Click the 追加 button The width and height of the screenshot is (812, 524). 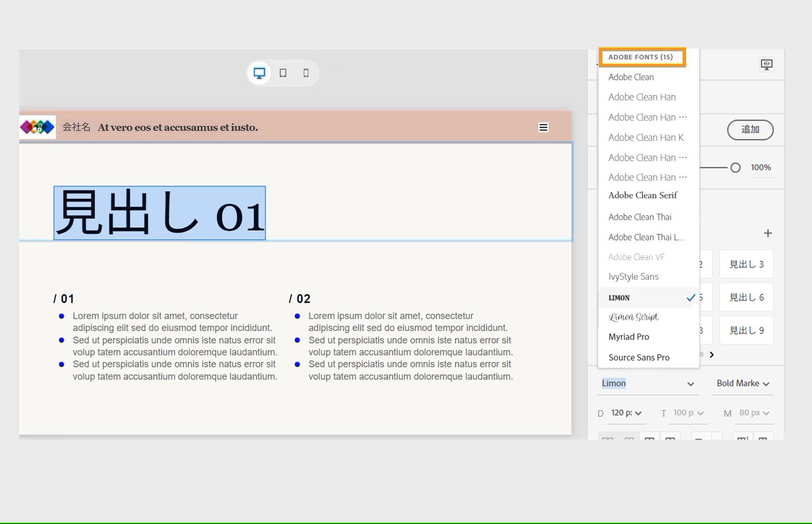[750, 130]
